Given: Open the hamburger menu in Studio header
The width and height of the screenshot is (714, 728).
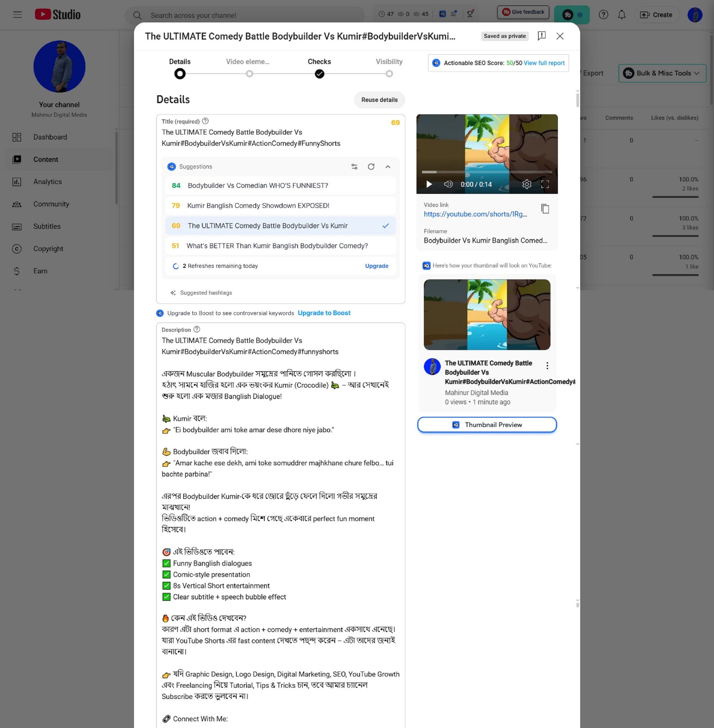Looking at the screenshot, I should pyautogui.click(x=17, y=15).
